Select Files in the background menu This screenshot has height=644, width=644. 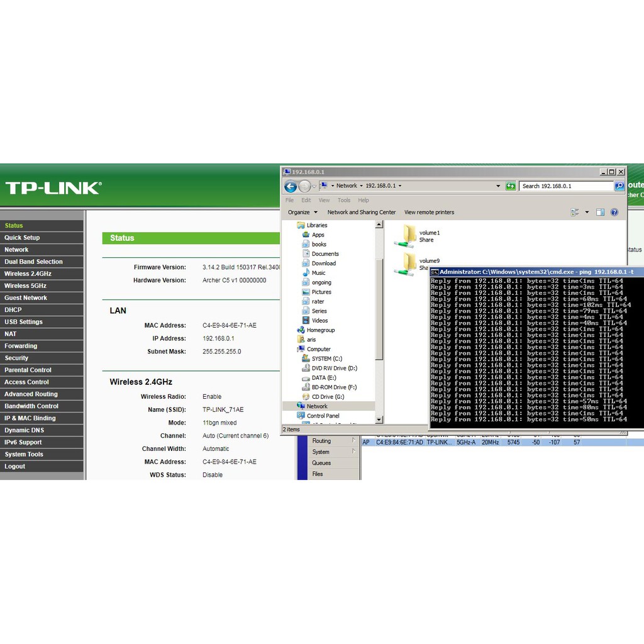tap(318, 474)
